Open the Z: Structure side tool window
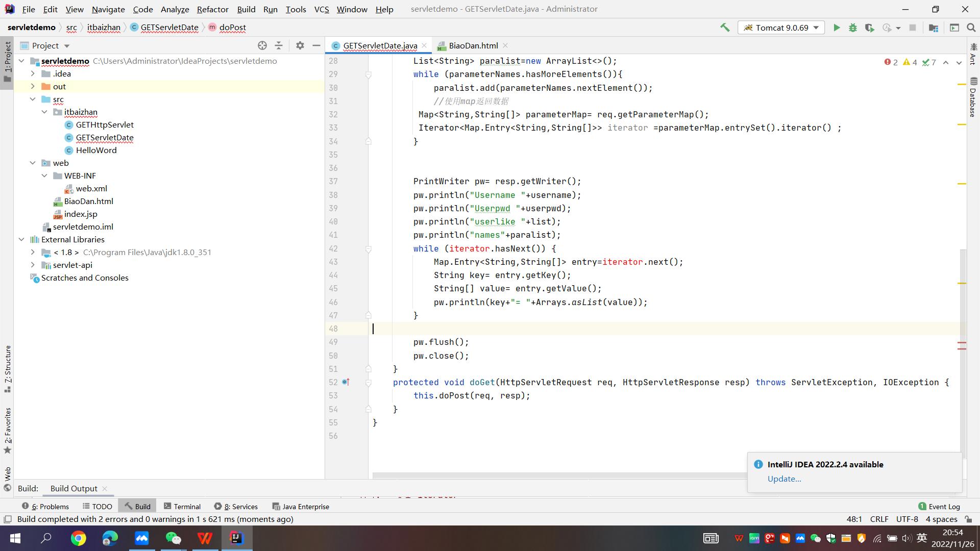This screenshot has height=551, width=980. (8, 368)
